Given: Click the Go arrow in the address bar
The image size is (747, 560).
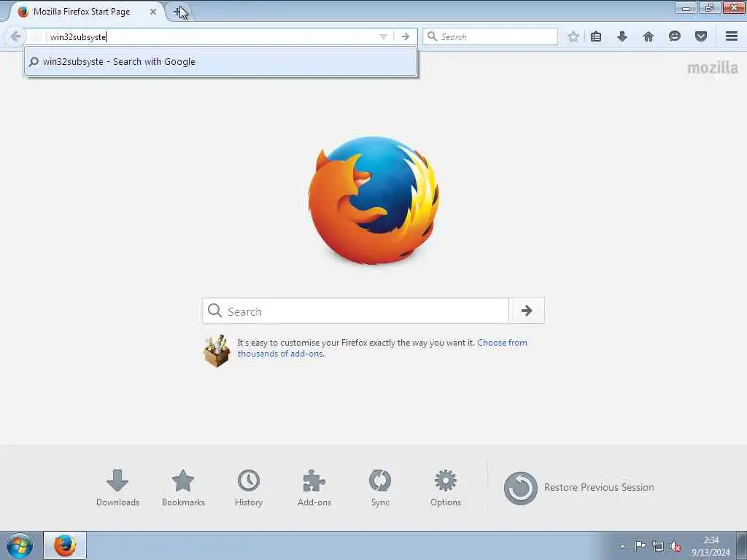Looking at the screenshot, I should pos(406,36).
